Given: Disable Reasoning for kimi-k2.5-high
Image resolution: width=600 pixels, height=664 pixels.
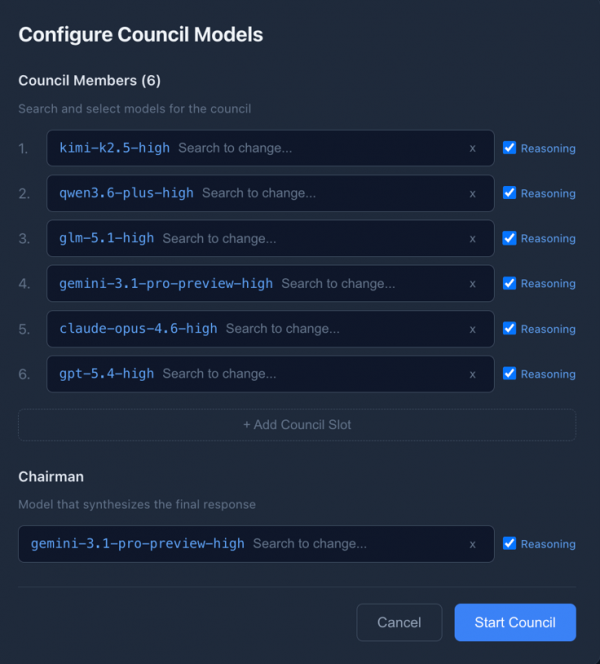Looking at the screenshot, I should click(510, 148).
